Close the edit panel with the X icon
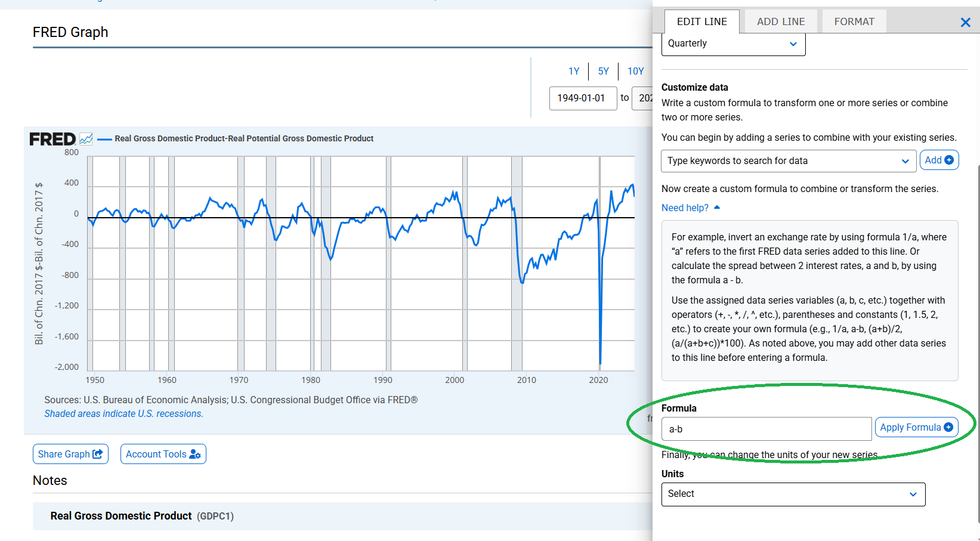 pos(964,22)
